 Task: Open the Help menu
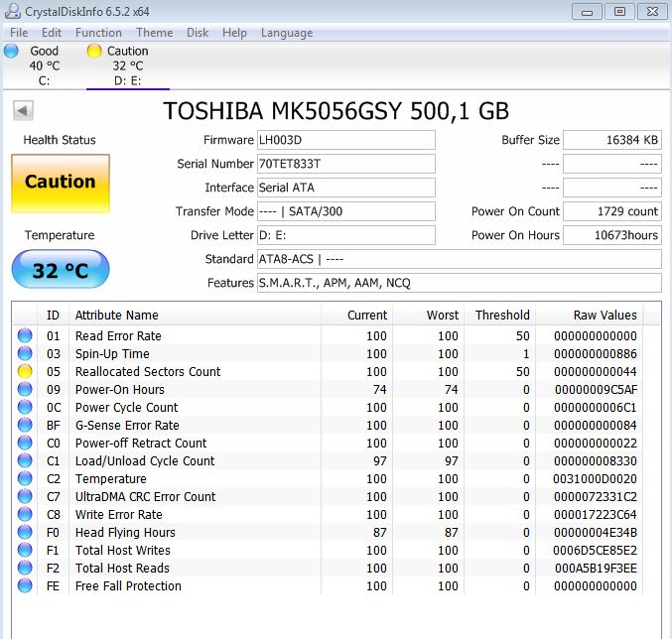[234, 33]
